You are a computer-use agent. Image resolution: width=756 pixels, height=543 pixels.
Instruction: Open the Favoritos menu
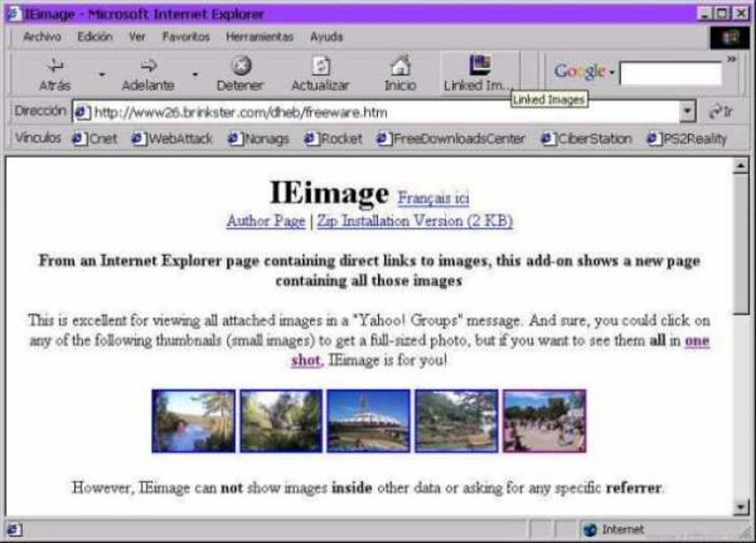(185, 36)
